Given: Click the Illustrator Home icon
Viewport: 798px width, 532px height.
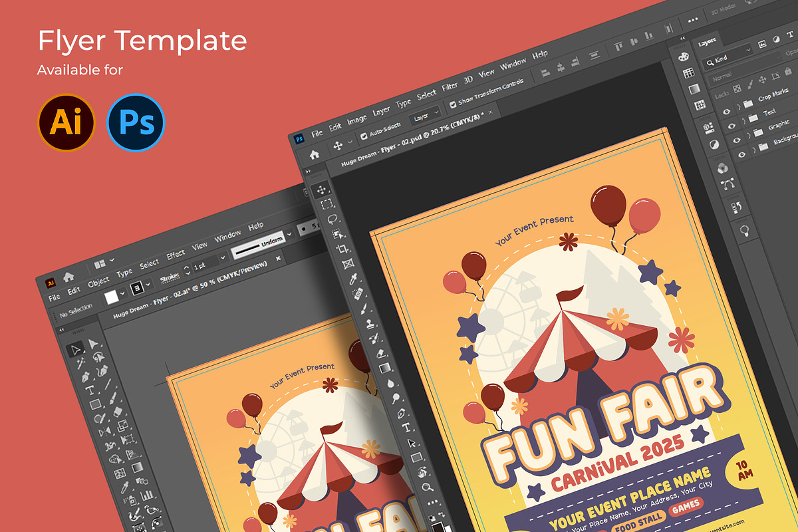Looking at the screenshot, I should (68, 277).
